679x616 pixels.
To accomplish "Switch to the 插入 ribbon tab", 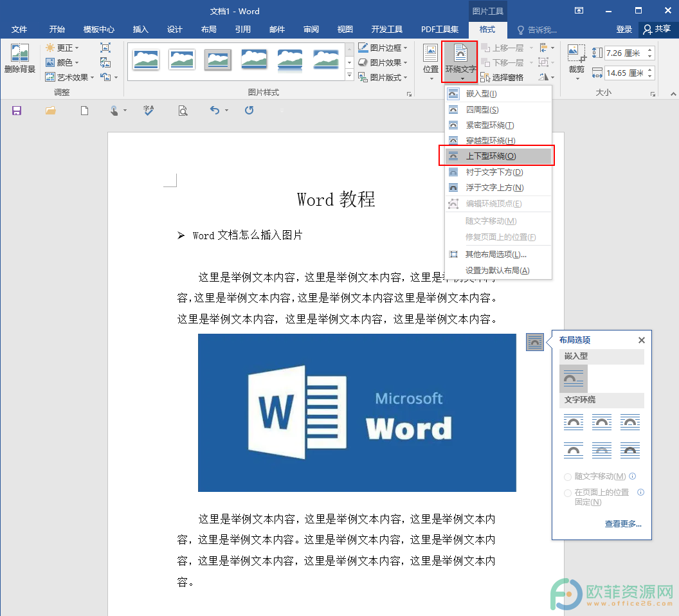I will 140,30.
